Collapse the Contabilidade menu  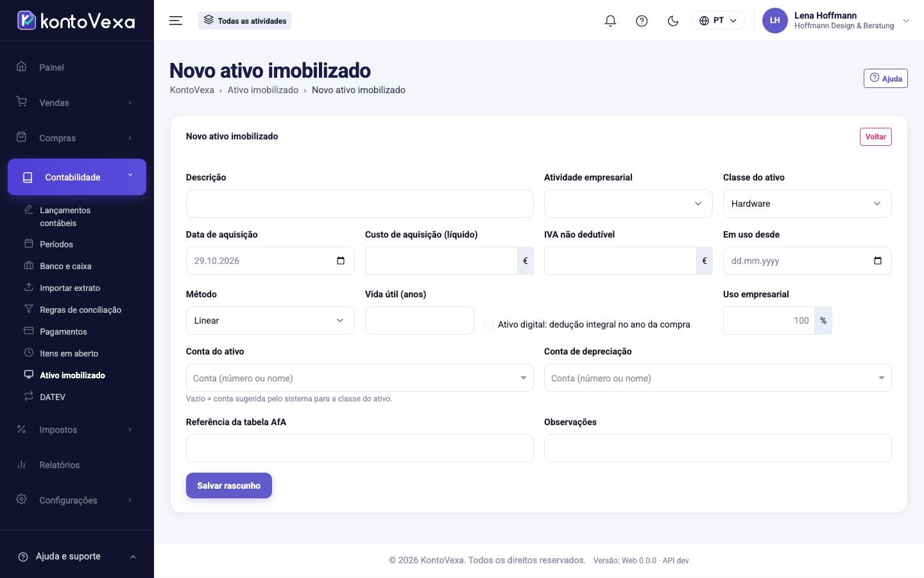click(x=77, y=177)
